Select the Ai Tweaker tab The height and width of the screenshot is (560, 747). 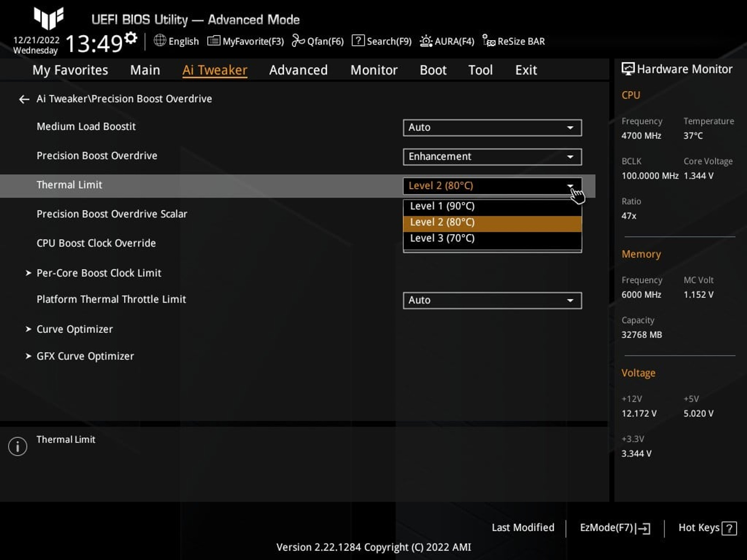(215, 70)
